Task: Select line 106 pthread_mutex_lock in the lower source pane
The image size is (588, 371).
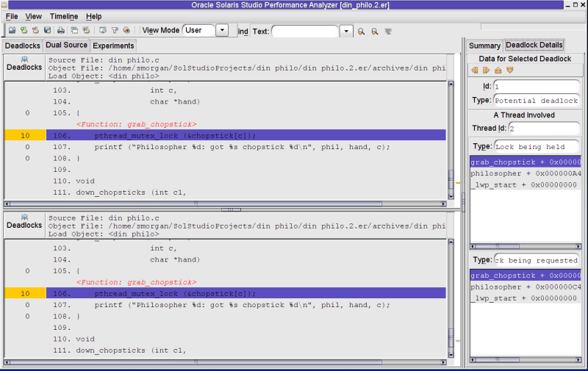Action: [246, 293]
